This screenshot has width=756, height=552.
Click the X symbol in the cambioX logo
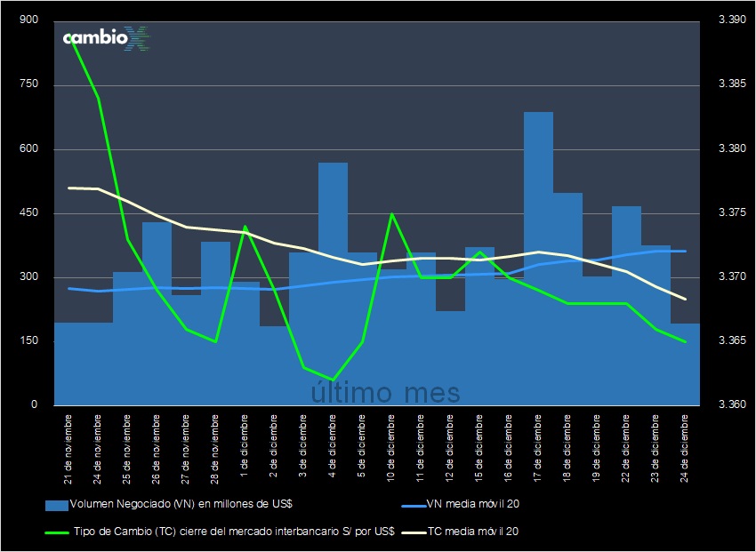pos(140,38)
